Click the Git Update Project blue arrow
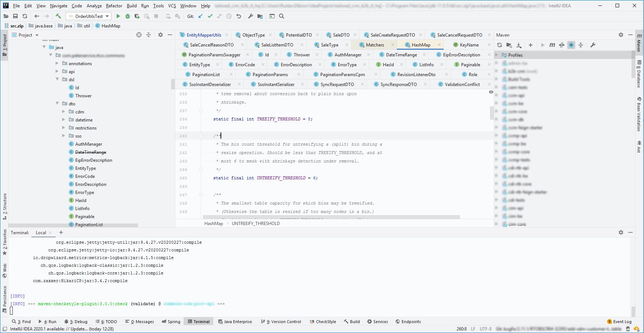This screenshot has height=333, width=644. 200,16
